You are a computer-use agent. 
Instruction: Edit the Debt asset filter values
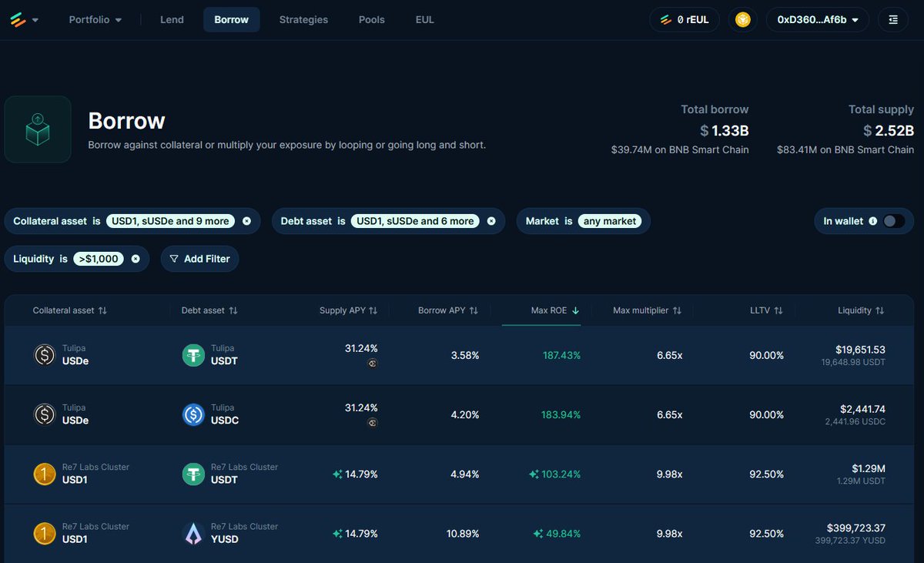pos(415,221)
